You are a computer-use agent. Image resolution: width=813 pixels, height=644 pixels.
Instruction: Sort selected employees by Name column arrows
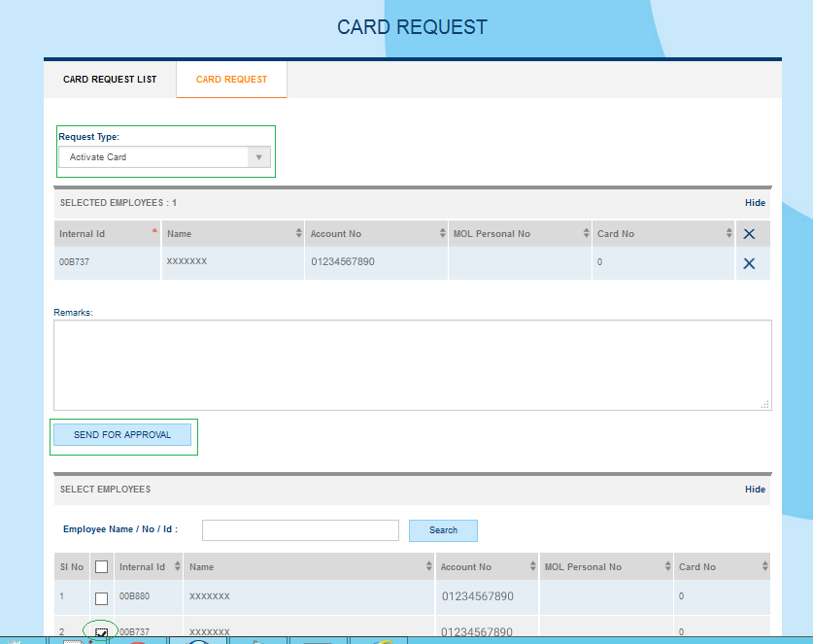point(298,234)
